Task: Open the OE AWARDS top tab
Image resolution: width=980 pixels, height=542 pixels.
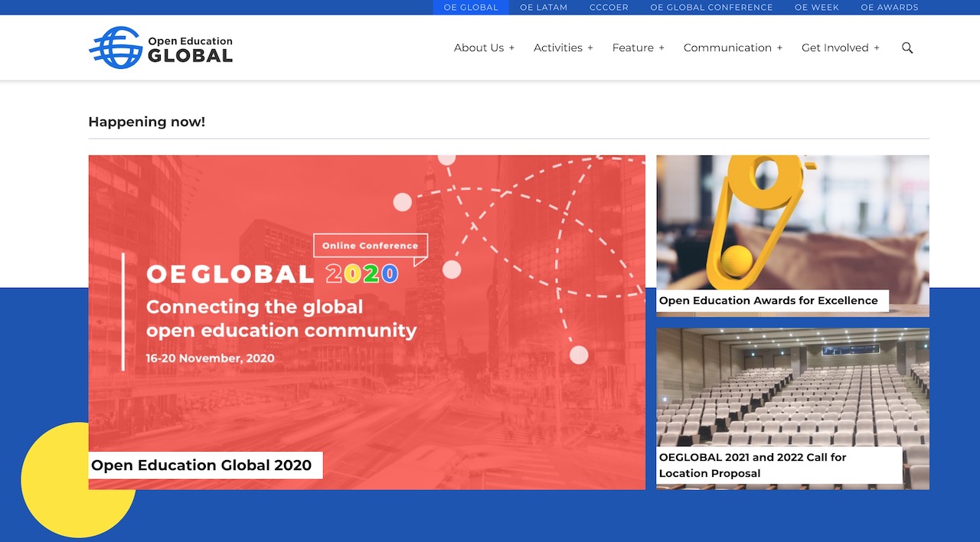Action: coord(890,8)
